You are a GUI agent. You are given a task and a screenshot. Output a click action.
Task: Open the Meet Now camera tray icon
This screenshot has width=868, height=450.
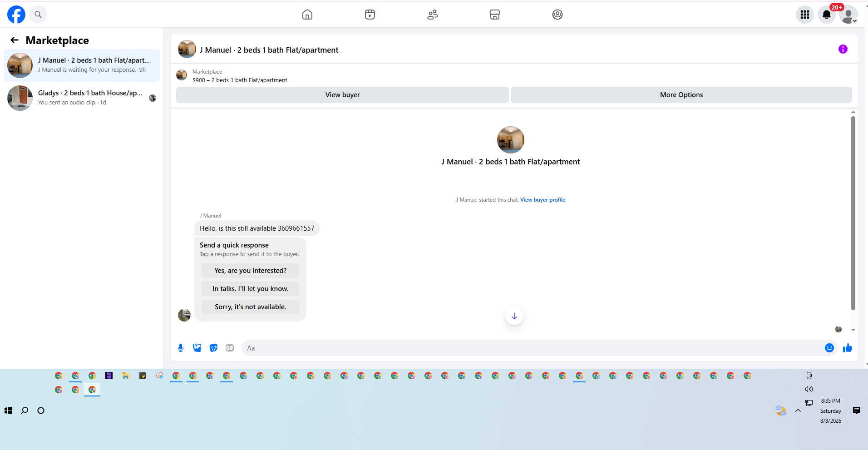809,376
